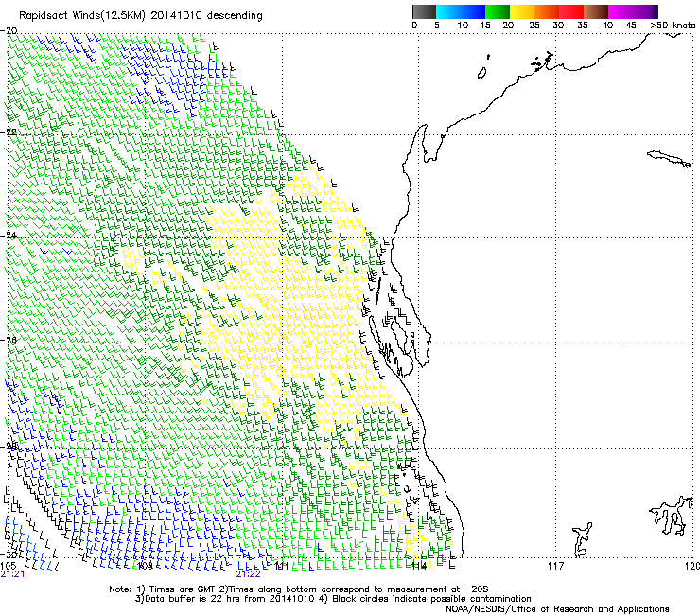
Task: Click the green 15-20 knots legend swatch
Action: coord(498,11)
